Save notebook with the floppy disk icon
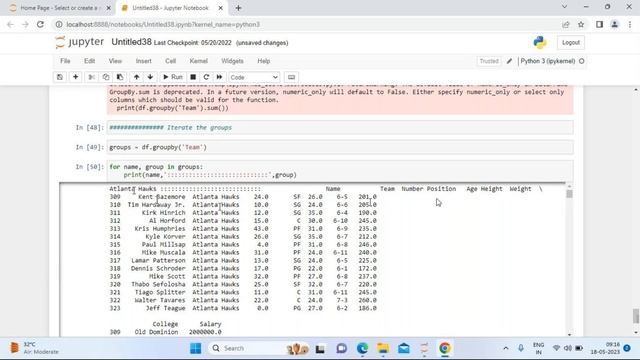 pyautogui.click(x=60, y=77)
